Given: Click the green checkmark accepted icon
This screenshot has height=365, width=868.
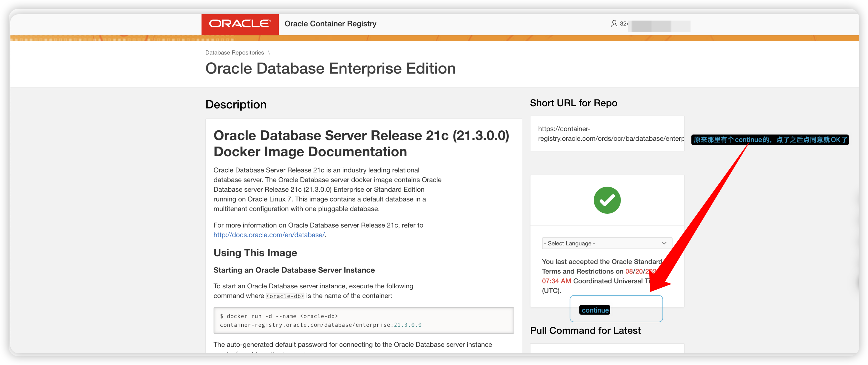Looking at the screenshot, I should click(x=607, y=200).
